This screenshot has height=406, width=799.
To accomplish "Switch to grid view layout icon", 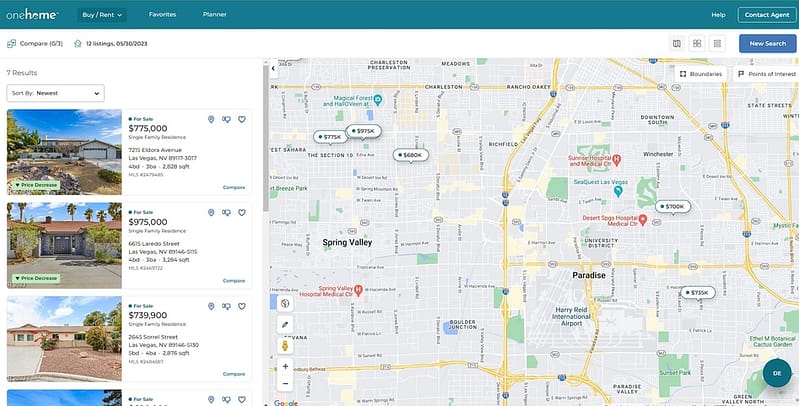I will pyautogui.click(x=697, y=44).
